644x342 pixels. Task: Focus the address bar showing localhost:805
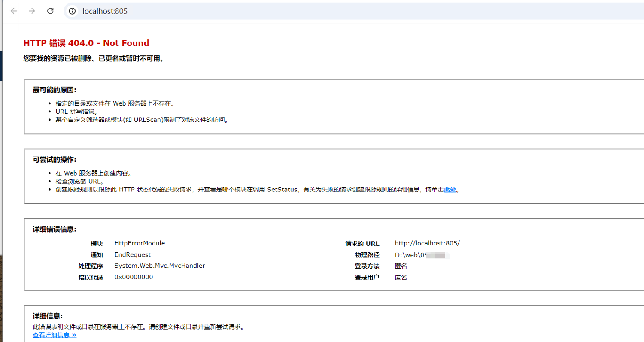(x=258, y=11)
